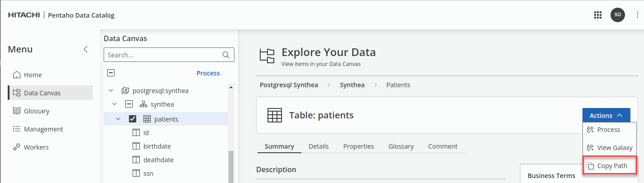The image size is (644, 183).
Task: Click the Actions dropdown button
Action: 606,116
